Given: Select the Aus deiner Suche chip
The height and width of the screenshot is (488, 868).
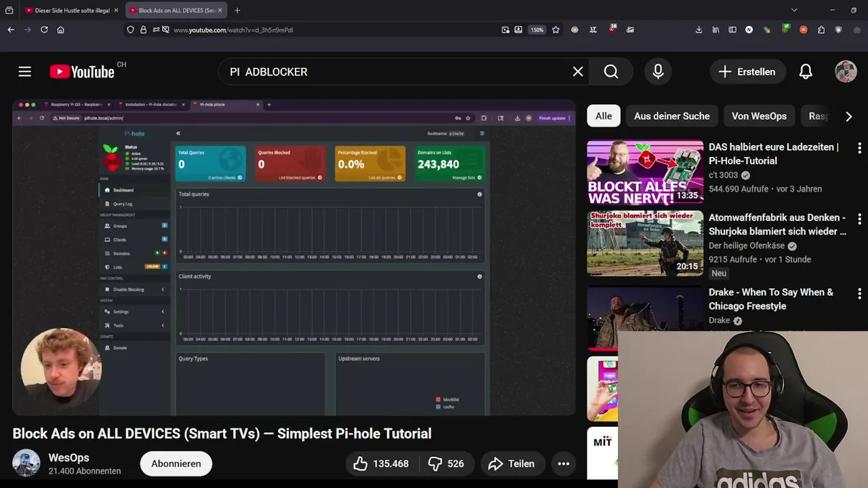Looking at the screenshot, I should (672, 116).
